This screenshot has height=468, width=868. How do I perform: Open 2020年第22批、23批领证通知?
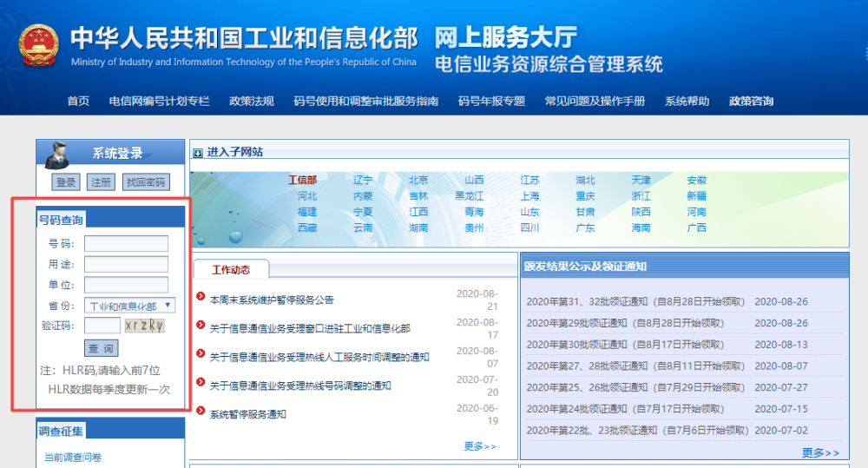point(637,431)
